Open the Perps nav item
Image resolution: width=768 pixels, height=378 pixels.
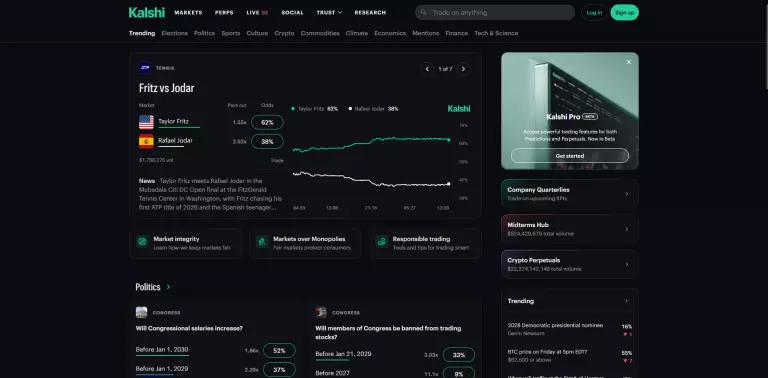click(224, 13)
